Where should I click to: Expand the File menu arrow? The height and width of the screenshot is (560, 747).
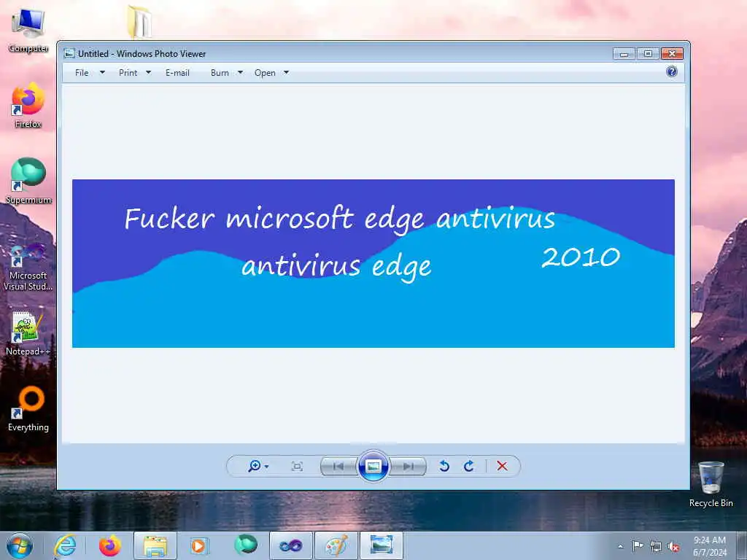tap(102, 72)
